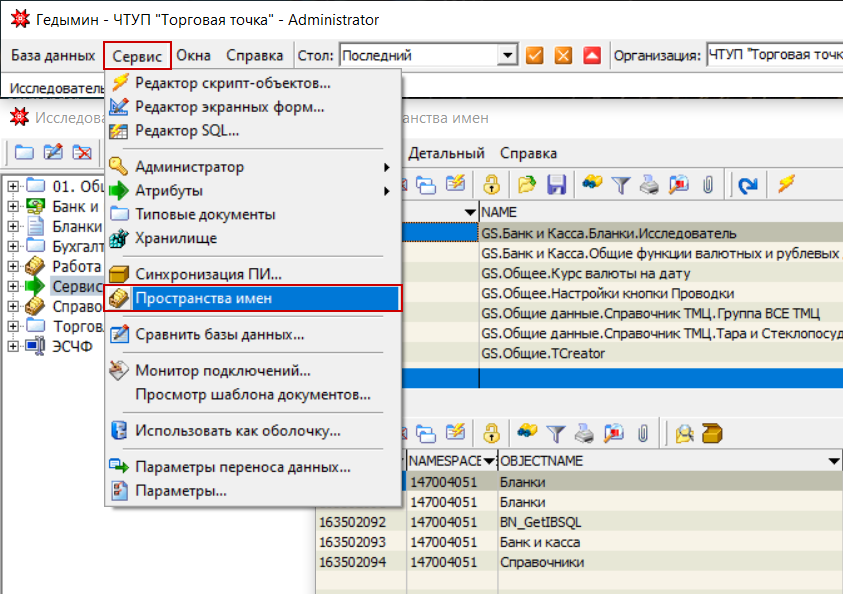Click the Организация input field
The image size is (843, 594).
coord(773,56)
